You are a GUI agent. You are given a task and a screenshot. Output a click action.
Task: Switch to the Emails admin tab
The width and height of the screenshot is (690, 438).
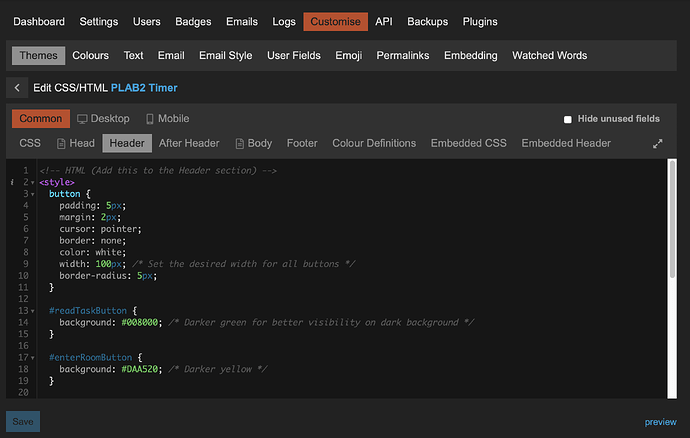pos(242,22)
